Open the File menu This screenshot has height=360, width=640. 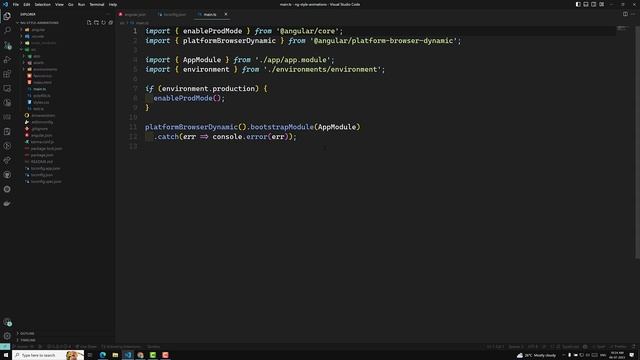16,4
